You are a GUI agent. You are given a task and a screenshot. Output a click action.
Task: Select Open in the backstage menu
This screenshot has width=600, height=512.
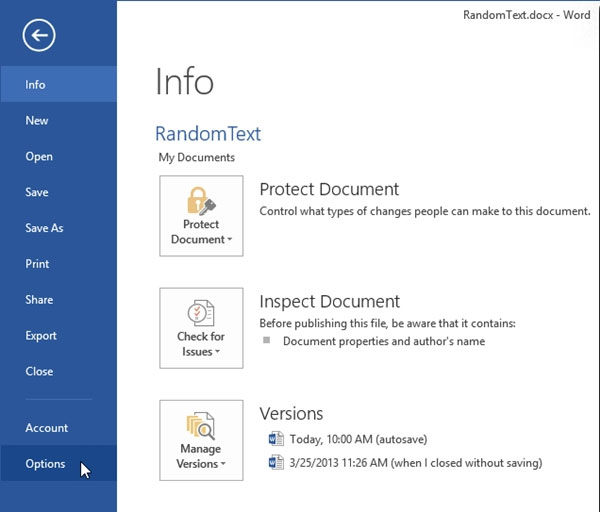(59, 156)
